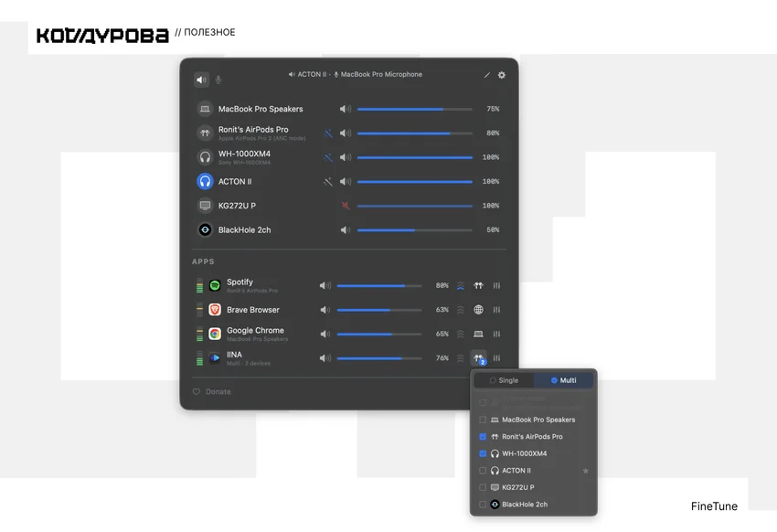The image size is (777, 532).
Task: Adjust the BlackHole 2ch volume slider
Action: coord(415,229)
